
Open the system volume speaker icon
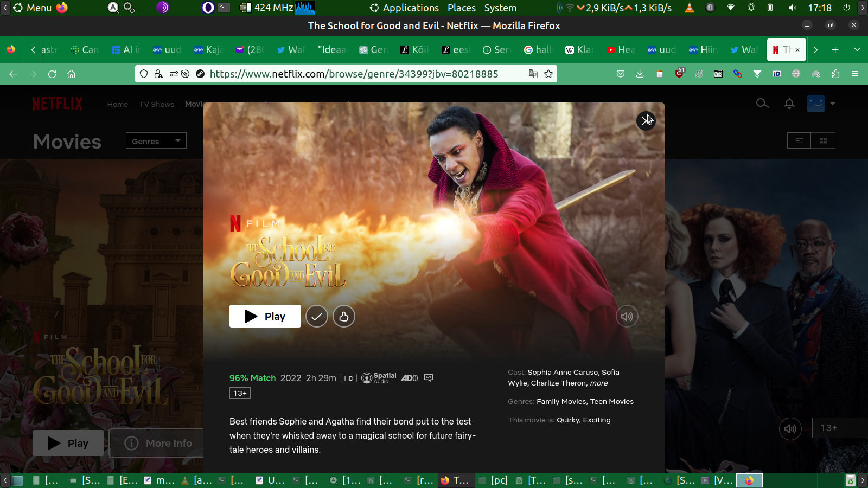click(x=792, y=8)
